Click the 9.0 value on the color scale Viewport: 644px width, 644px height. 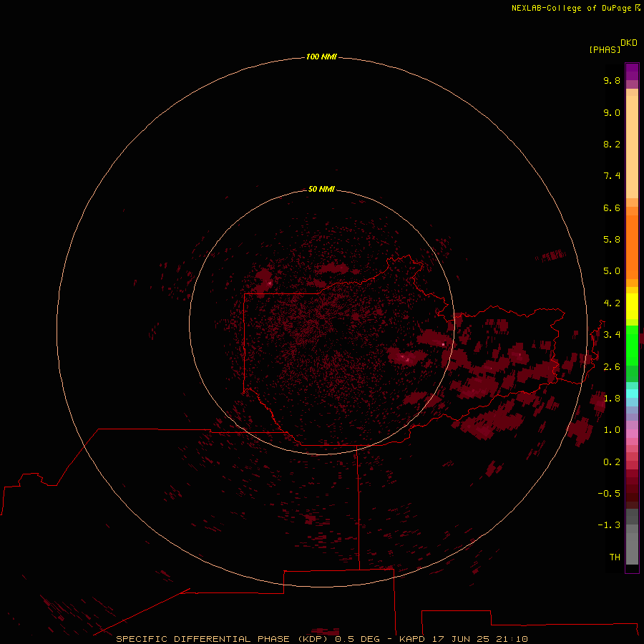click(x=612, y=112)
